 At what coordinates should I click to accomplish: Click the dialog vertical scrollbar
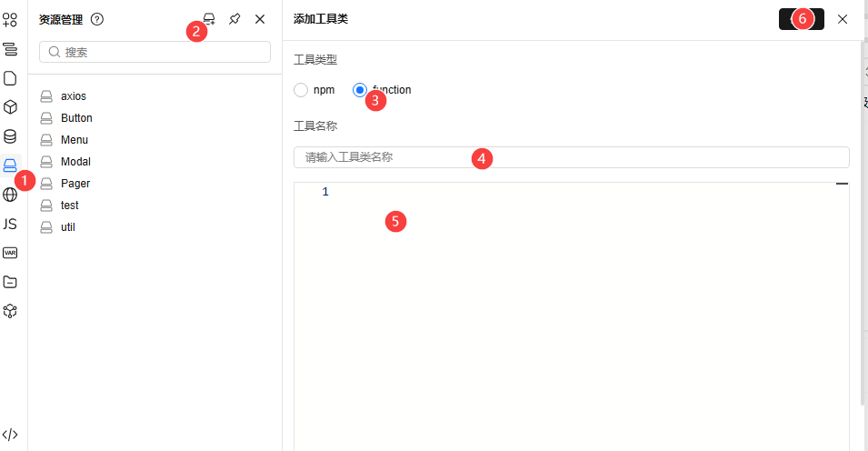click(x=863, y=222)
